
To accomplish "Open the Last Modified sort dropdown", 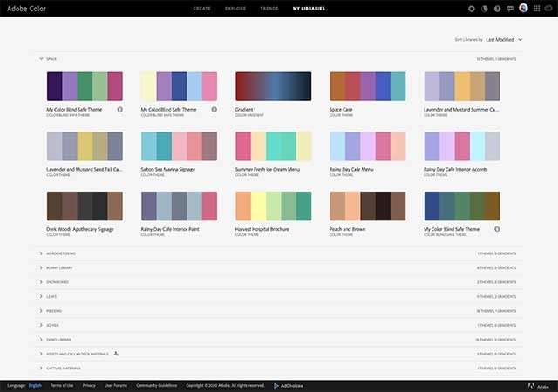I will pos(504,39).
